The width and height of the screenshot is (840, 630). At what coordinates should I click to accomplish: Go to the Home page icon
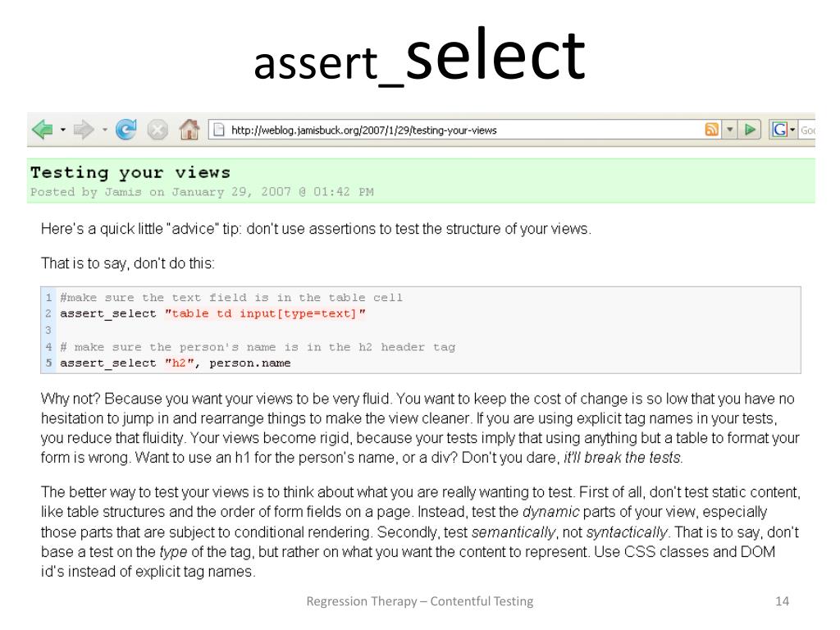189,130
